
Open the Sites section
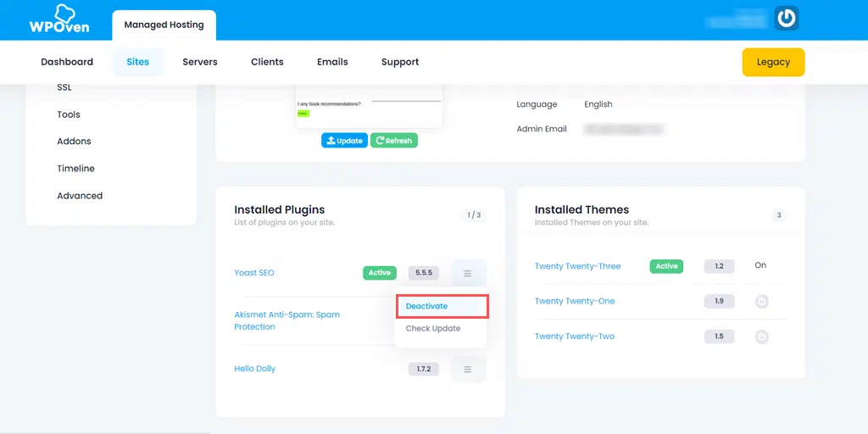(x=138, y=62)
